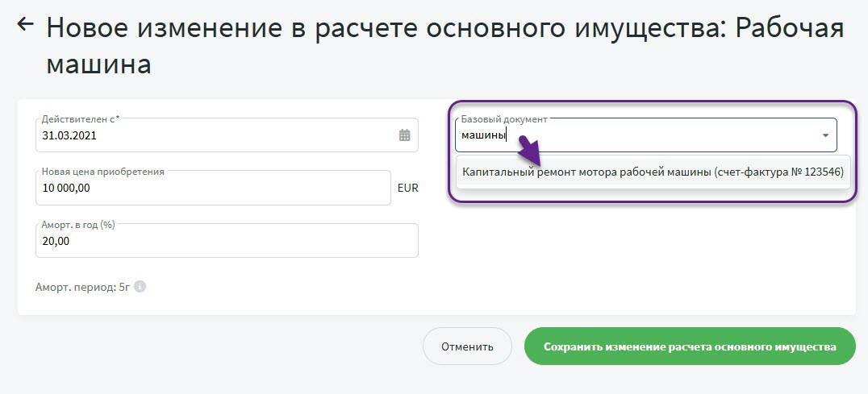Click the Действителен с field label

click(x=80, y=119)
